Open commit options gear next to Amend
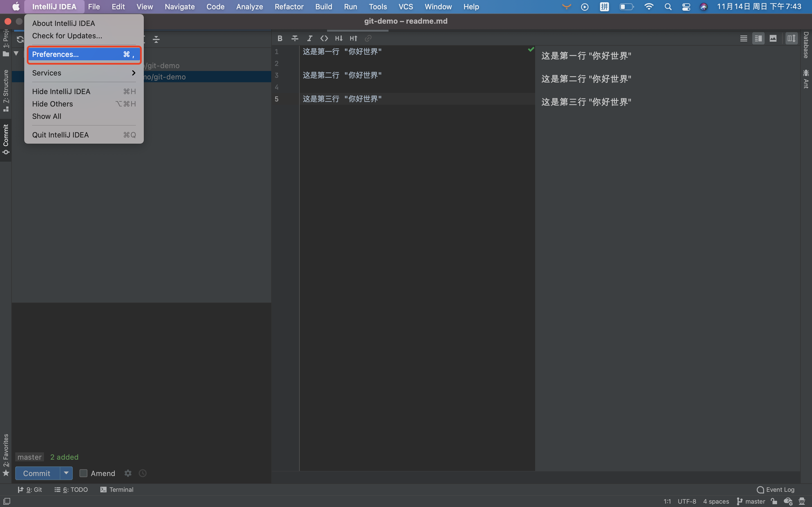 coord(128,473)
